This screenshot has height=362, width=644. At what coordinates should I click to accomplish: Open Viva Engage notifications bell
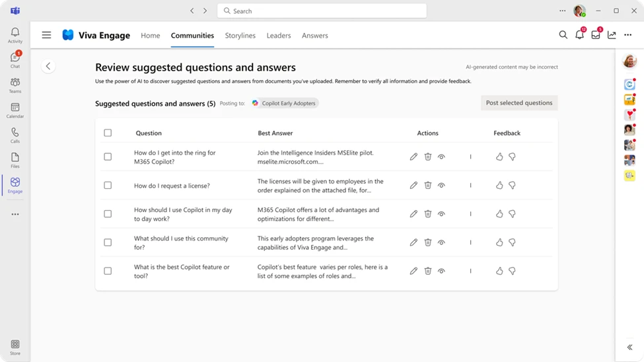click(579, 35)
